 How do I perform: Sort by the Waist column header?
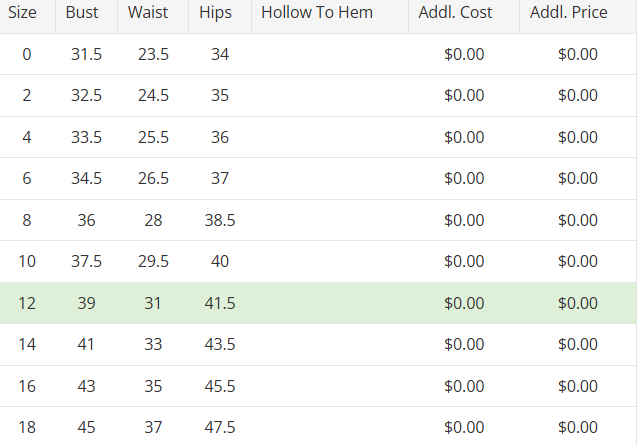pyautogui.click(x=150, y=13)
